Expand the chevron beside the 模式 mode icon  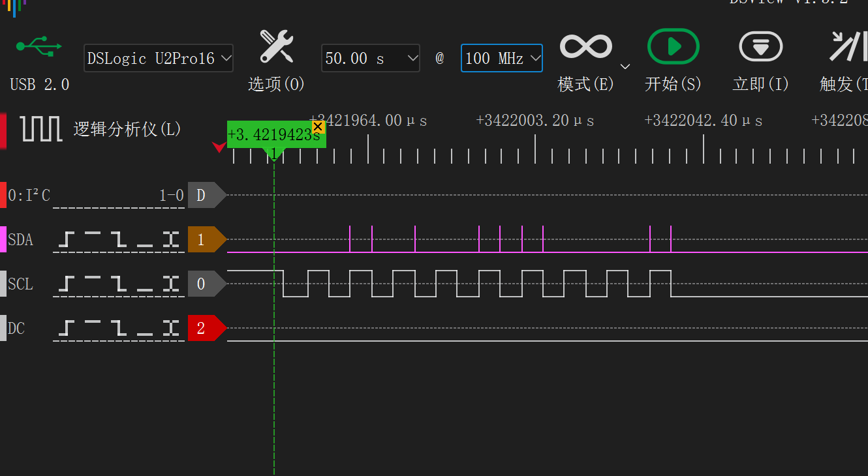[x=625, y=67]
